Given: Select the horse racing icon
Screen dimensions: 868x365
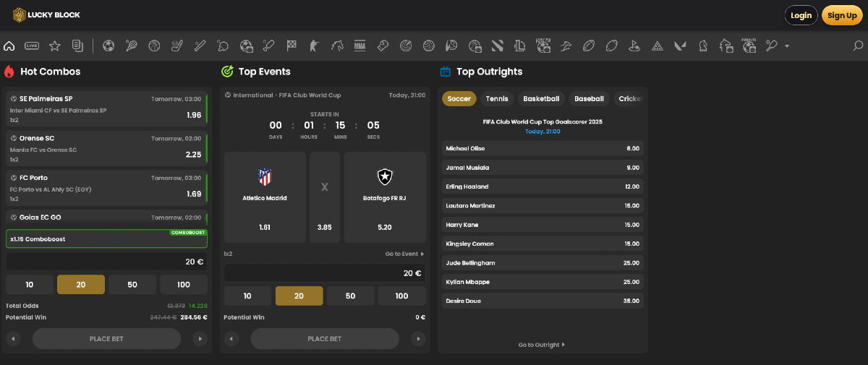Looking at the screenshot, I should 337,46.
